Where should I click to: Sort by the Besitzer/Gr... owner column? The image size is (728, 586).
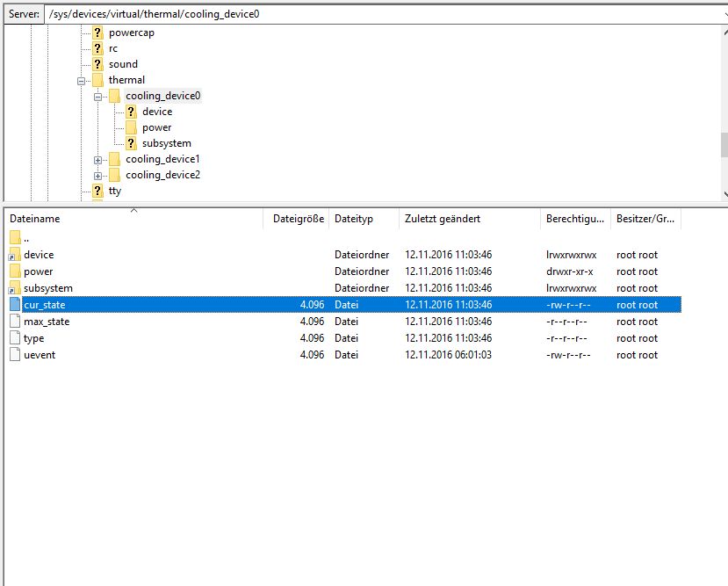pyautogui.click(x=645, y=219)
